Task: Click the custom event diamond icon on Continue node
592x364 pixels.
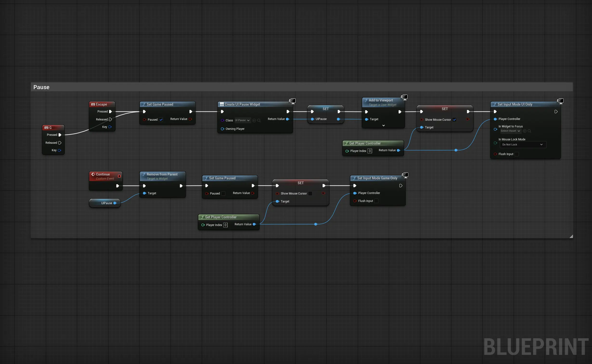Action: coord(93,174)
